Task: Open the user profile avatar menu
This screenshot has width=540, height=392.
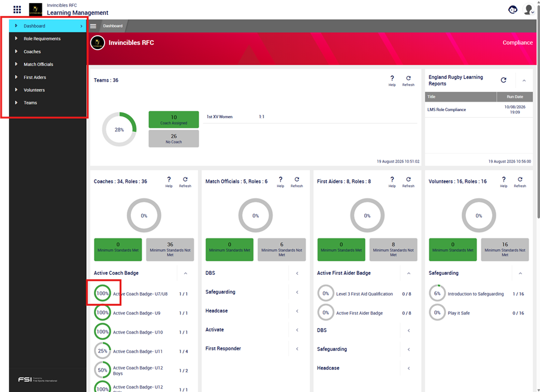Action: [x=529, y=10]
